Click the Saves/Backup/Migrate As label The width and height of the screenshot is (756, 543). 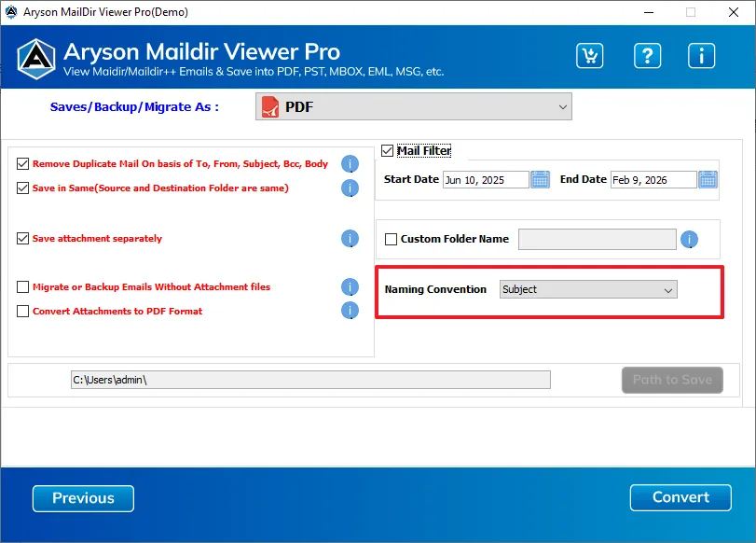click(134, 106)
